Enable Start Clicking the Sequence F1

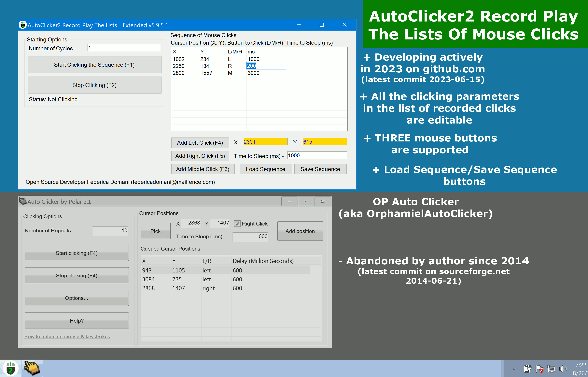click(94, 65)
